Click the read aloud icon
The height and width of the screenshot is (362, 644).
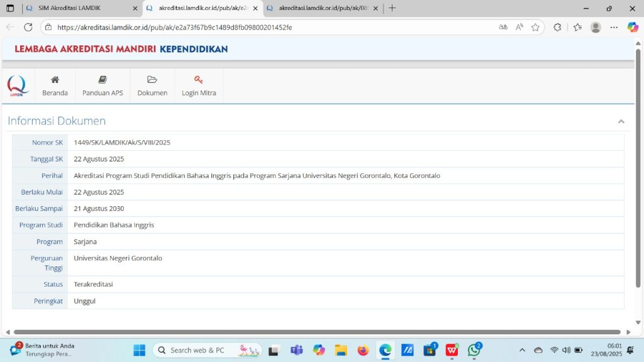click(x=519, y=27)
